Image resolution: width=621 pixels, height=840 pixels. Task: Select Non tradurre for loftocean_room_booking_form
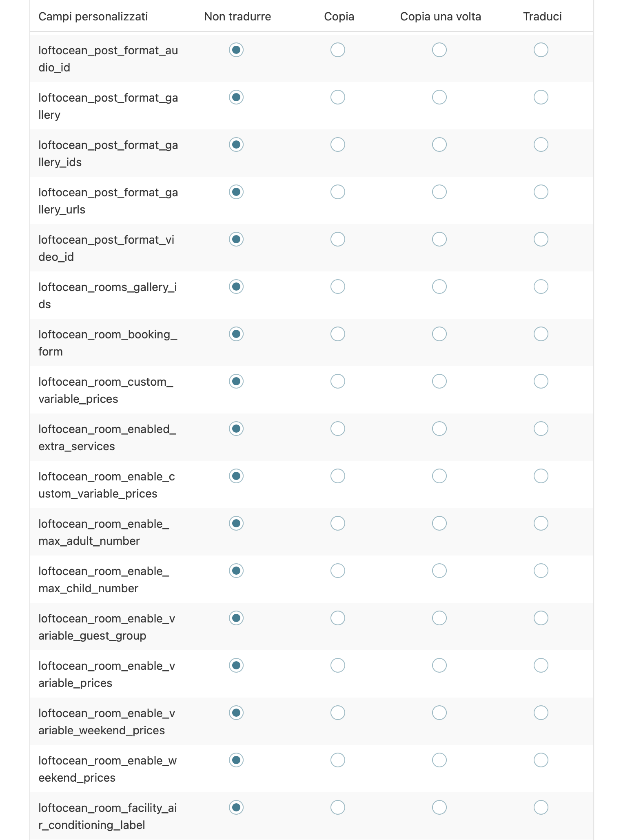click(236, 334)
